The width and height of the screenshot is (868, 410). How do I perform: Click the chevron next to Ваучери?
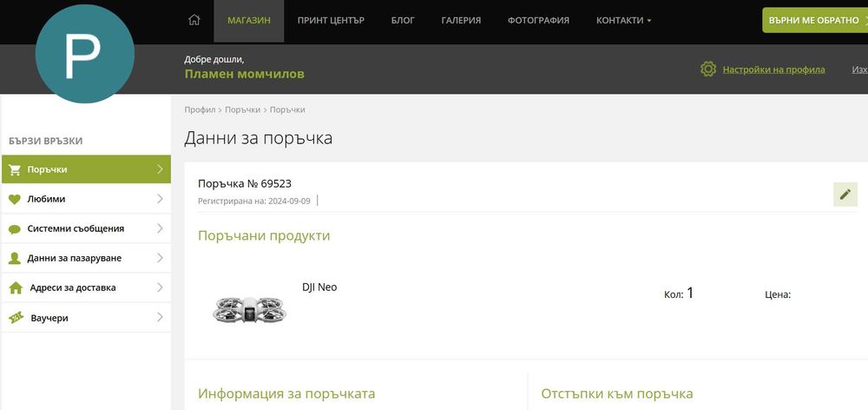pos(160,317)
